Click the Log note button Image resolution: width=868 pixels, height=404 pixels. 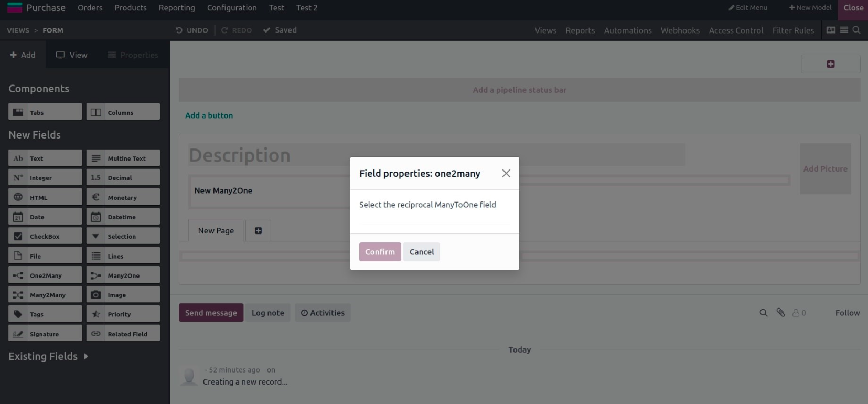[268, 313]
